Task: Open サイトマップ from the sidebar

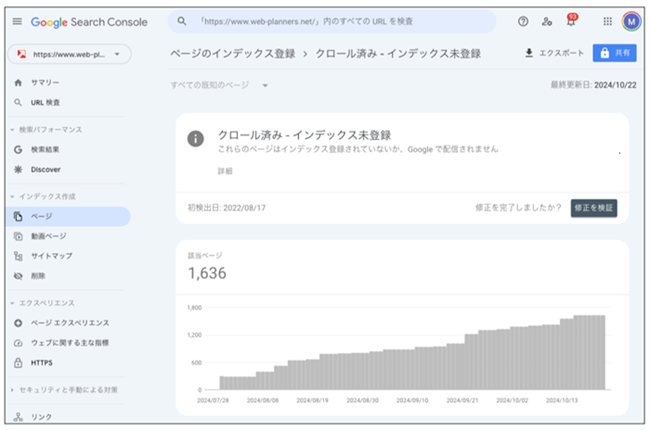Action: point(51,256)
